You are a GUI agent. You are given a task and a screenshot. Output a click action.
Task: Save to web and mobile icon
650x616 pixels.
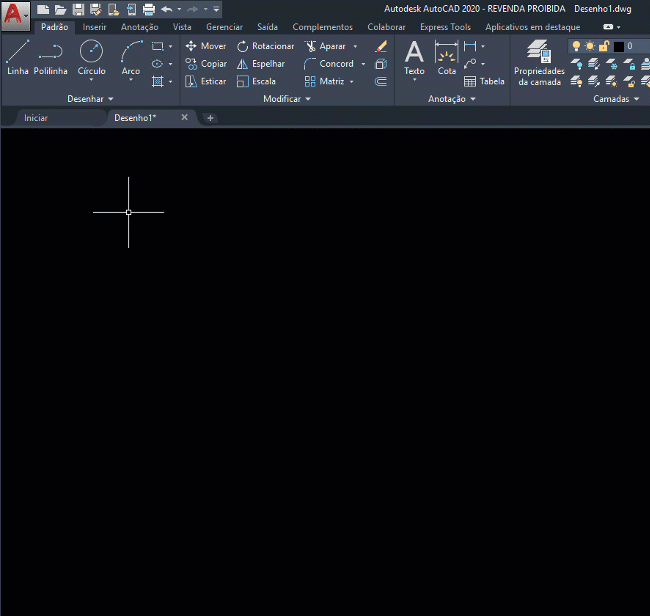tap(131, 9)
